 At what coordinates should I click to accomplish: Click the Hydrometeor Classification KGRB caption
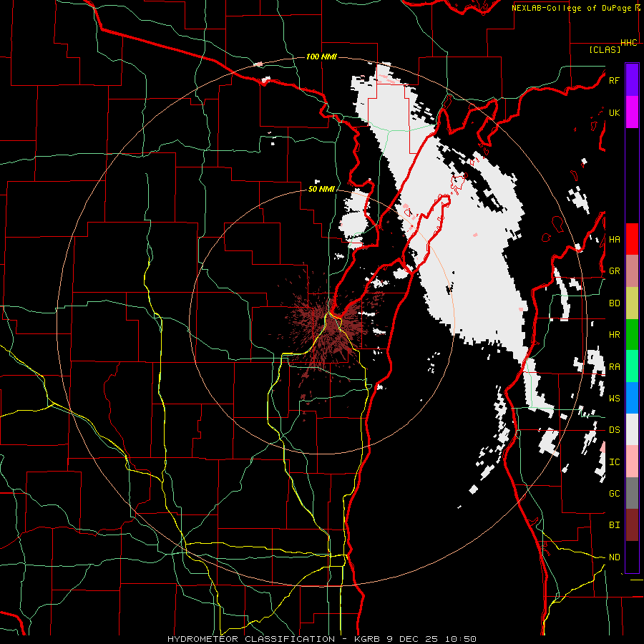pos(321,639)
